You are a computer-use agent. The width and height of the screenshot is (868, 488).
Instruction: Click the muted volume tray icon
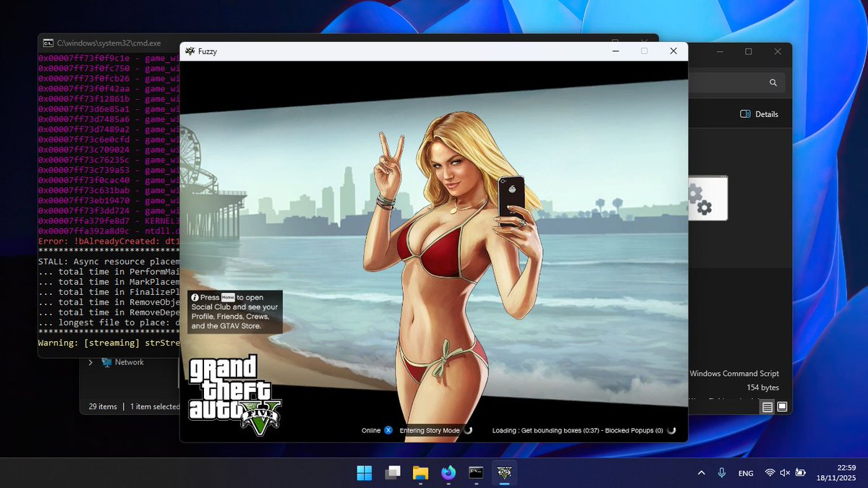[x=785, y=473]
